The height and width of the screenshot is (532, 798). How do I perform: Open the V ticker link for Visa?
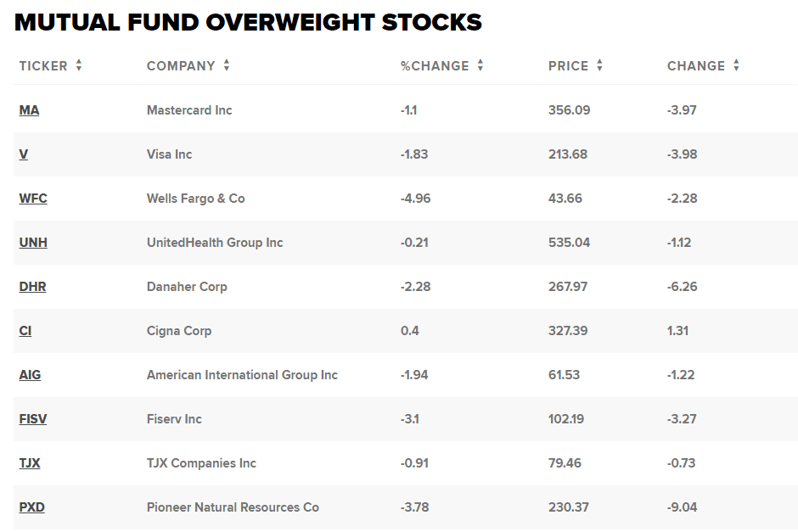(24, 154)
